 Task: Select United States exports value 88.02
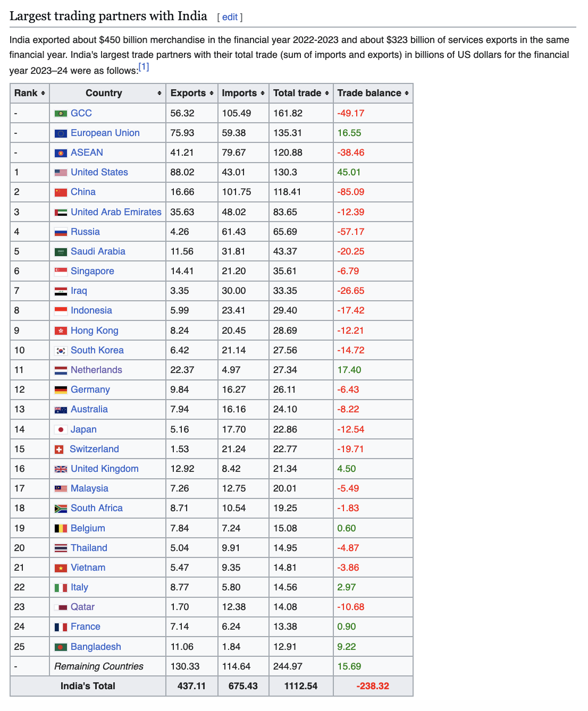[x=182, y=172]
